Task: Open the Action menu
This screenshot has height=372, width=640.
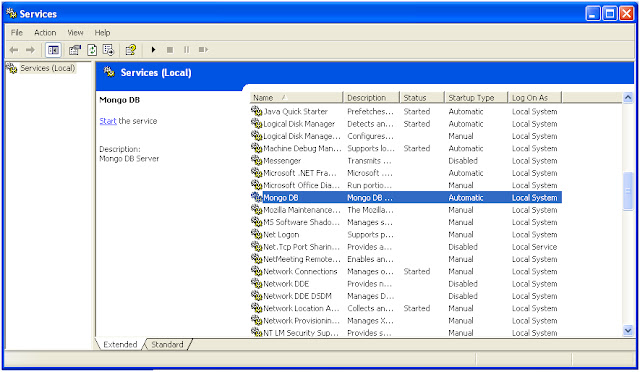Action: 45,33
